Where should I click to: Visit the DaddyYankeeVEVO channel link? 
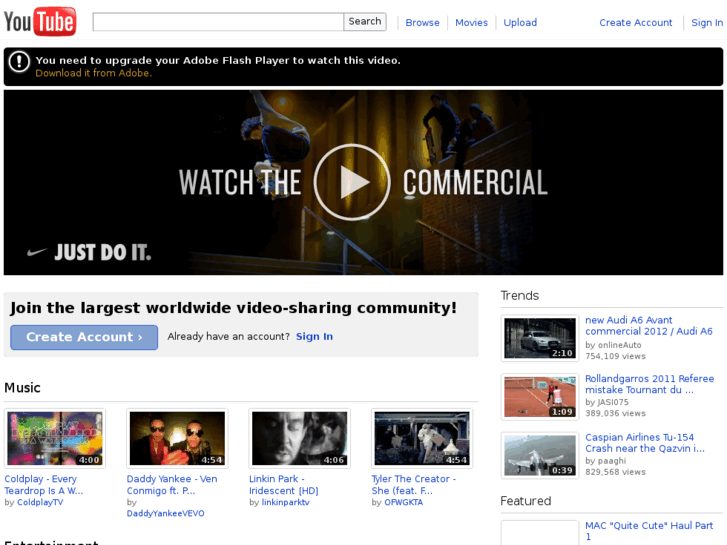click(166, 513)
